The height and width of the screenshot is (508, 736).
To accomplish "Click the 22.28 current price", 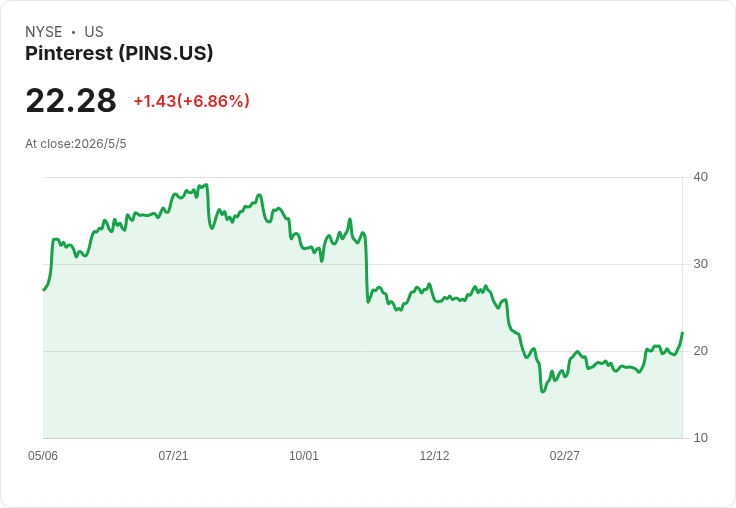I will point(71,100).
